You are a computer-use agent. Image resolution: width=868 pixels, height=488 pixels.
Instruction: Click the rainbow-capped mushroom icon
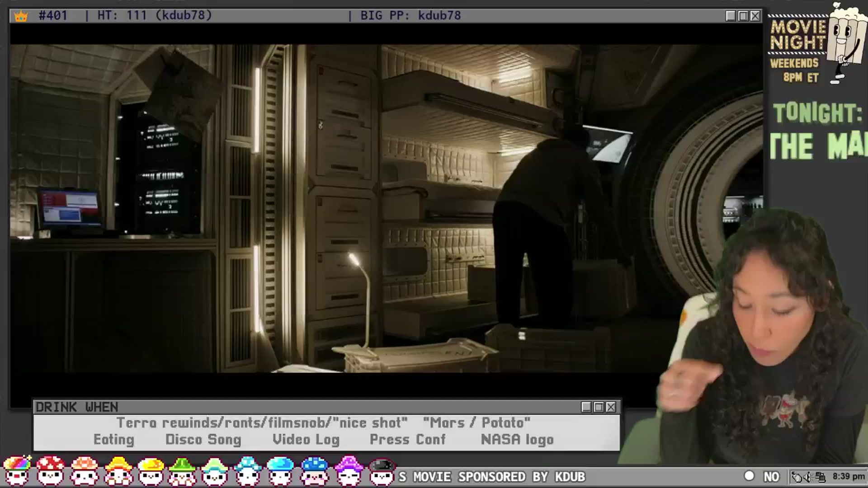[17, 471]
